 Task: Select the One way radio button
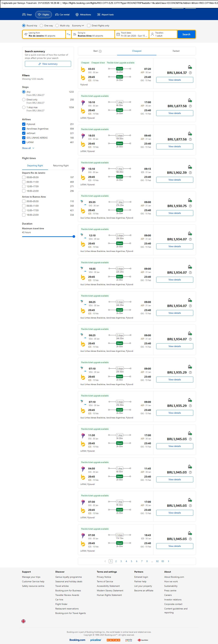coord(42,26)
